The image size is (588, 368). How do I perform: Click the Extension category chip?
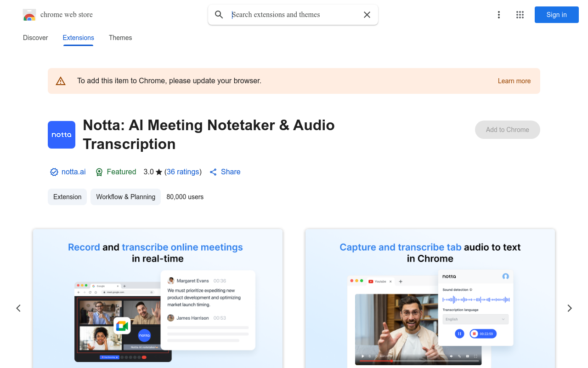click(x=68, y=197)
